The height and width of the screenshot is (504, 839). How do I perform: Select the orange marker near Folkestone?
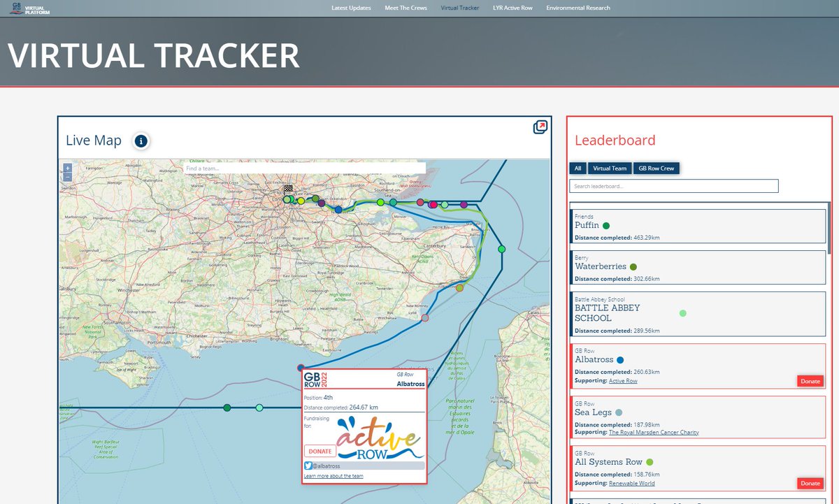coord(459,287)
